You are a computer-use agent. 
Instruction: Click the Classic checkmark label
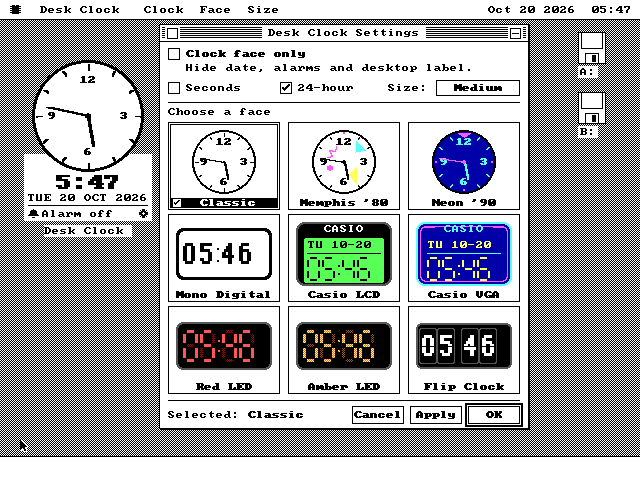(224, 203)
